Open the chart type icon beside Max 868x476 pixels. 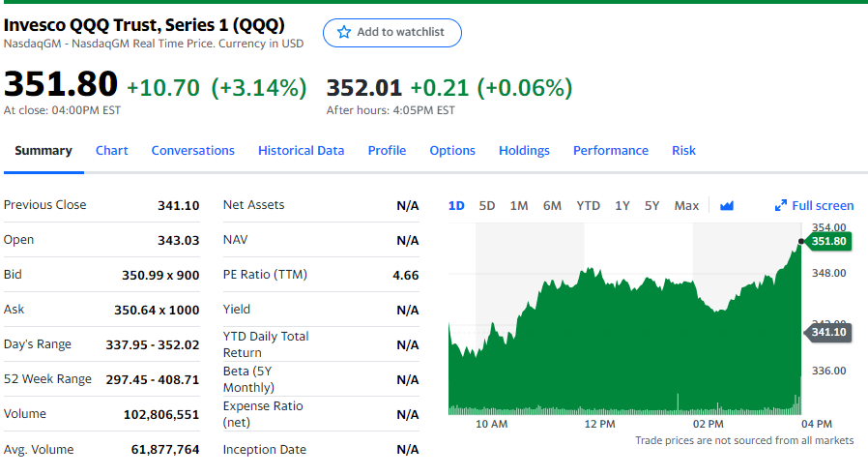pos(727,205)
